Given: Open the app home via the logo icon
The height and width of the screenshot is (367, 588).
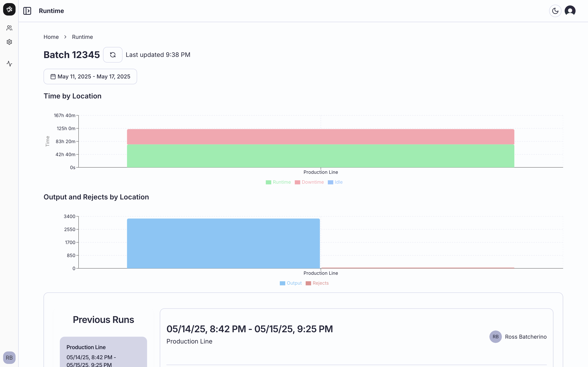Looking at the screenshot, I should [x=9, y=9].
